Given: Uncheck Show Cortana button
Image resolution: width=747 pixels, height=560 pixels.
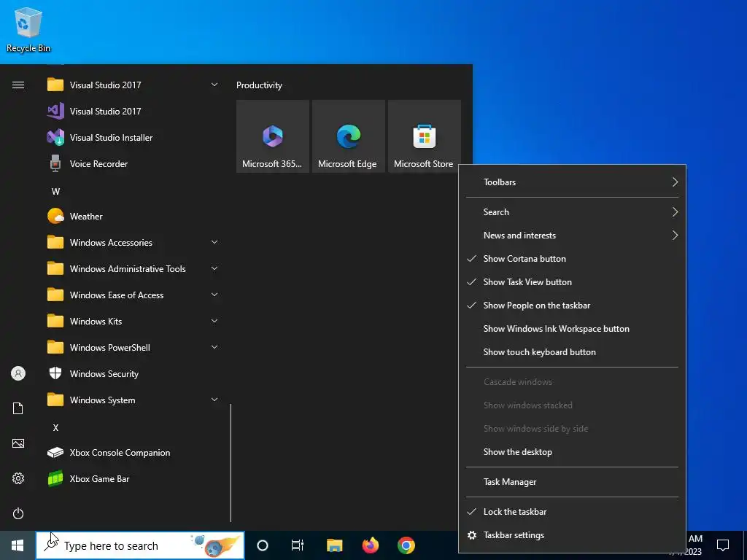Looking at the screenshot, I should [572, 259].
